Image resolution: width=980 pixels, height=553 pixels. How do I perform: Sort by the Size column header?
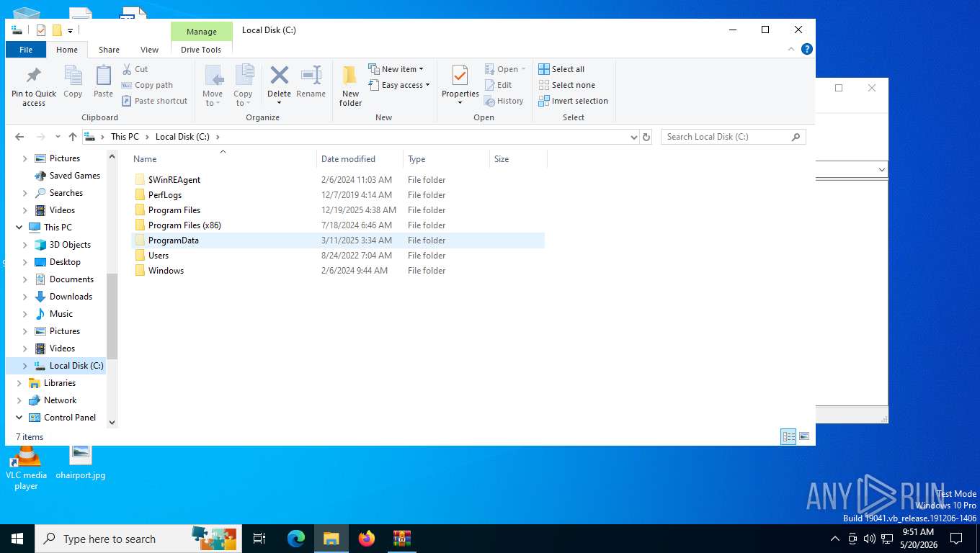coord(518,159)
